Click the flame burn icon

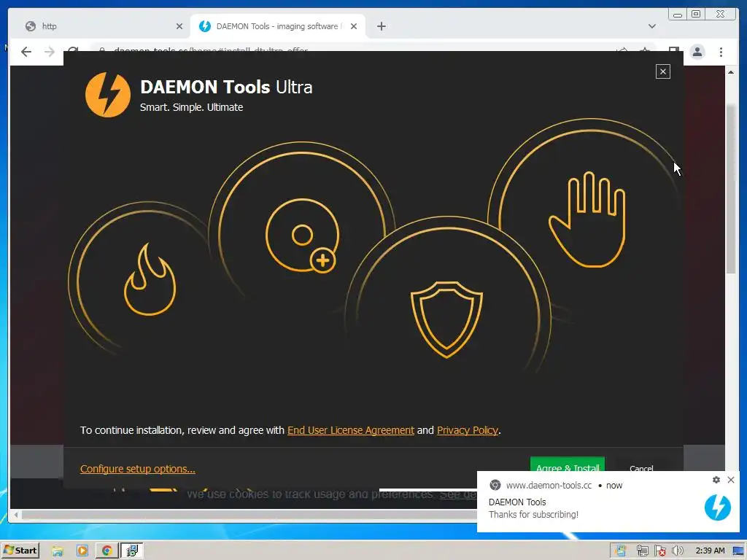150,279
